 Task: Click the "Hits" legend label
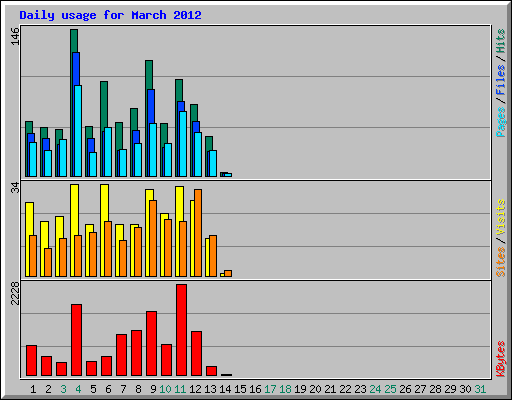pyautogui.click(x=500, y=41)
